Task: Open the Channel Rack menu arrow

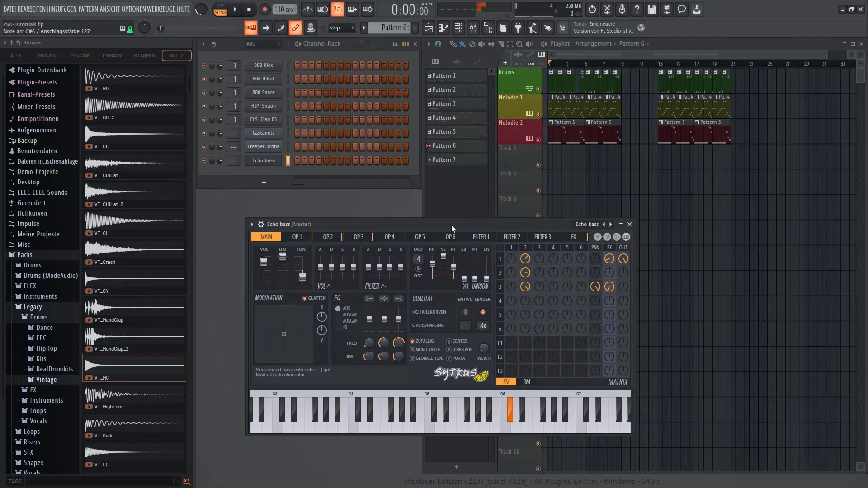Action: click(203, 44)
